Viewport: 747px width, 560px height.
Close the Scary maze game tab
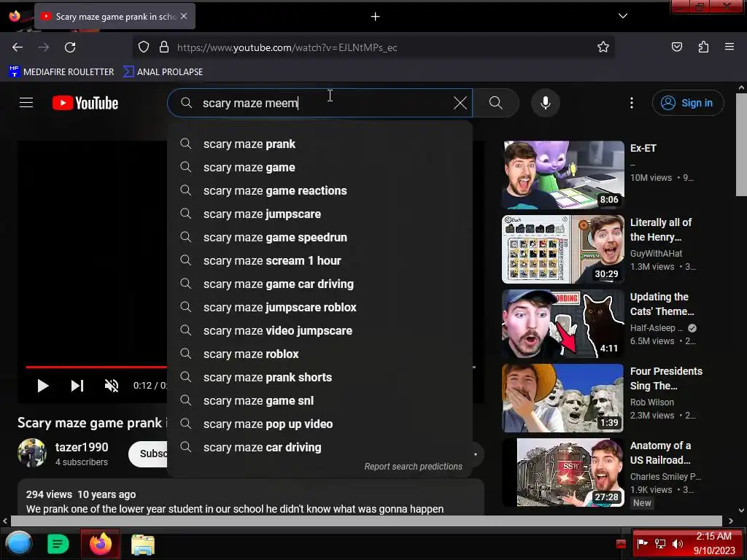(184, 16)
